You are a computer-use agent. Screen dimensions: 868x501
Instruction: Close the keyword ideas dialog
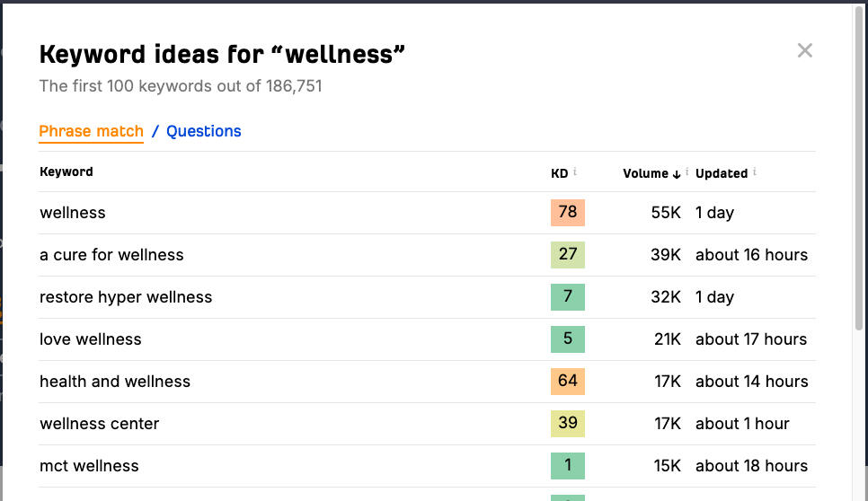pyautogui.click(x=804, y=50)
